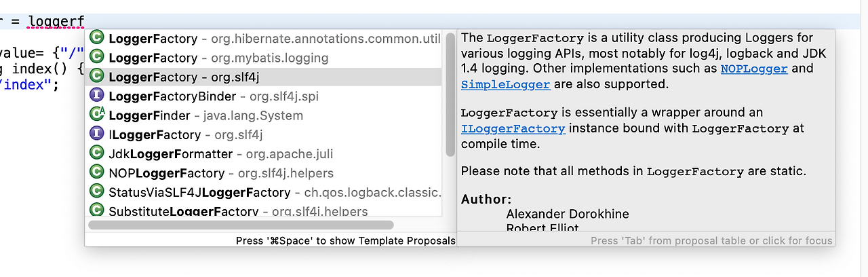This screenshot has height=277, width=868.
Task: Click interface icon for LoggerFactoryBinder
Action: pyautogui.click(x=97, y=96)
